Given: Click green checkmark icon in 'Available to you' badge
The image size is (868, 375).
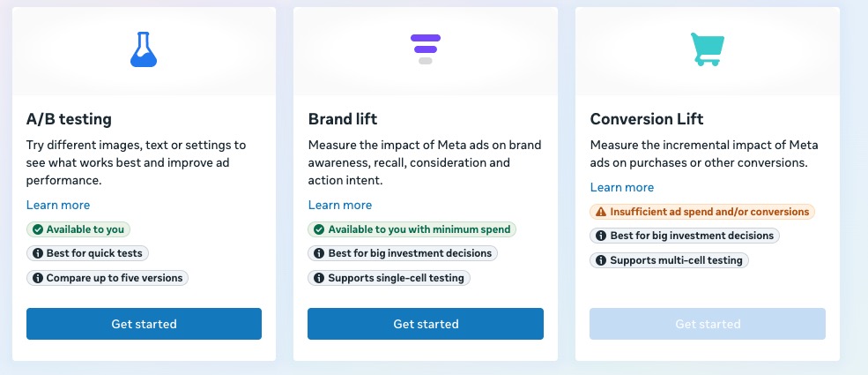Looking at the screenshot, I should (x=38, y=229).
